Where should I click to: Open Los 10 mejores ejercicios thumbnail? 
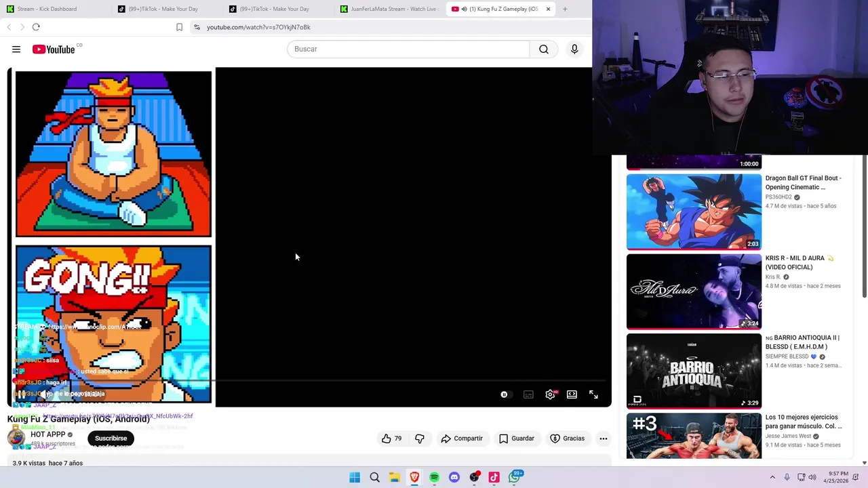click(x=694, y=436)
